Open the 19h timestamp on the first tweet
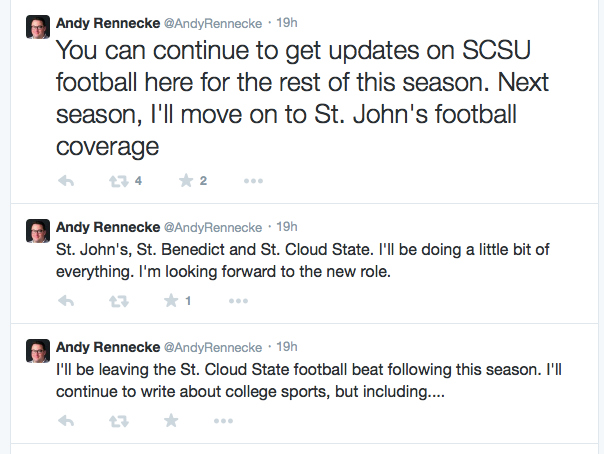This screenshot has height=454, width=604. (286, 22)
